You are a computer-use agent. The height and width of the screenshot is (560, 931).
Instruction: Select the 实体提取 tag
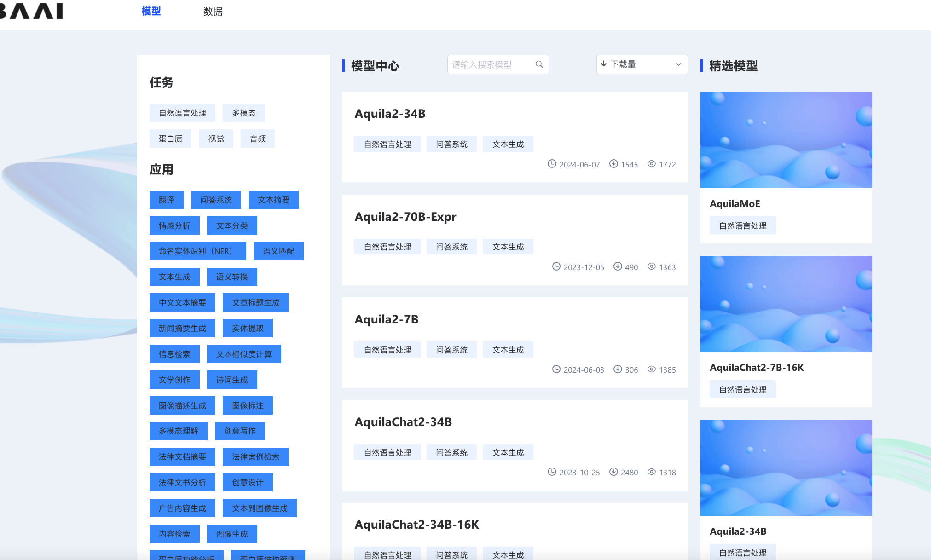[248, 328]
